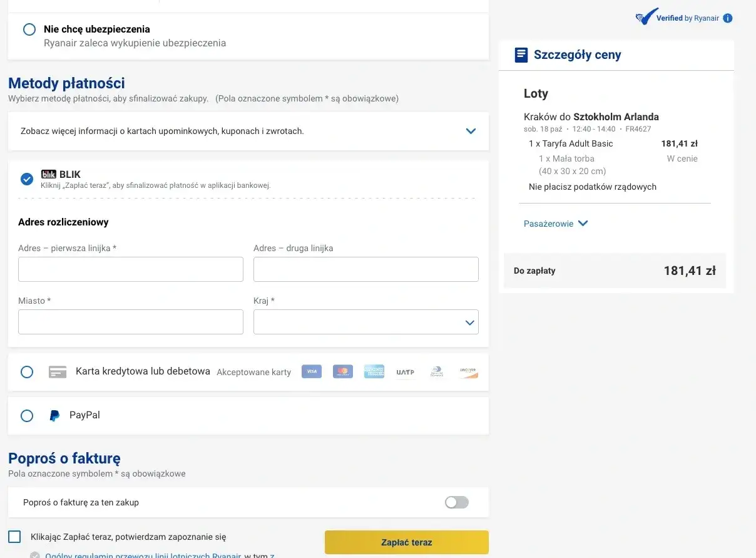Viewport: 756px width, 558px height.
Task: Select Karta kredytowa lub debetowa payment
Action: tap(27, 371)
